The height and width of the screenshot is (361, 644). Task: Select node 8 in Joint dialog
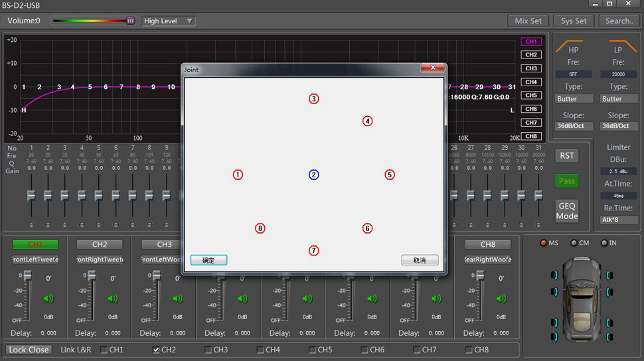pyautogui.click(x=260, y=228)
